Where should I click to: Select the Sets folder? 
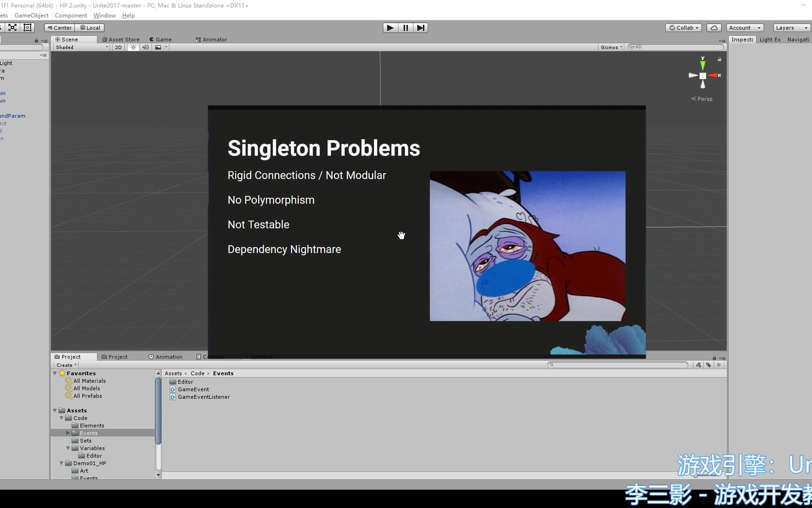[82, 441]
